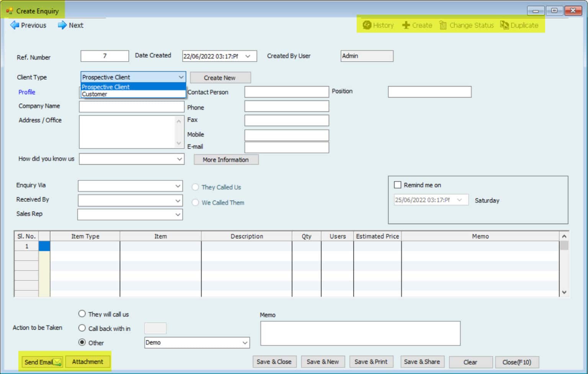Image resolution: width=588 pixels, height=374 pixels.
Task: Click the Change Status clipboard icon
Action: [x=443, y=25]
